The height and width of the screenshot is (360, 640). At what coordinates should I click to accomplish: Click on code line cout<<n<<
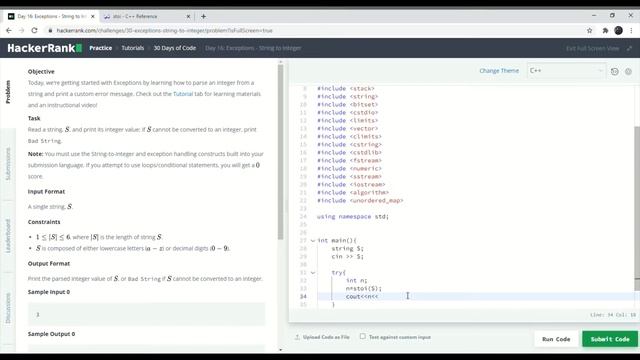point(362,297)
